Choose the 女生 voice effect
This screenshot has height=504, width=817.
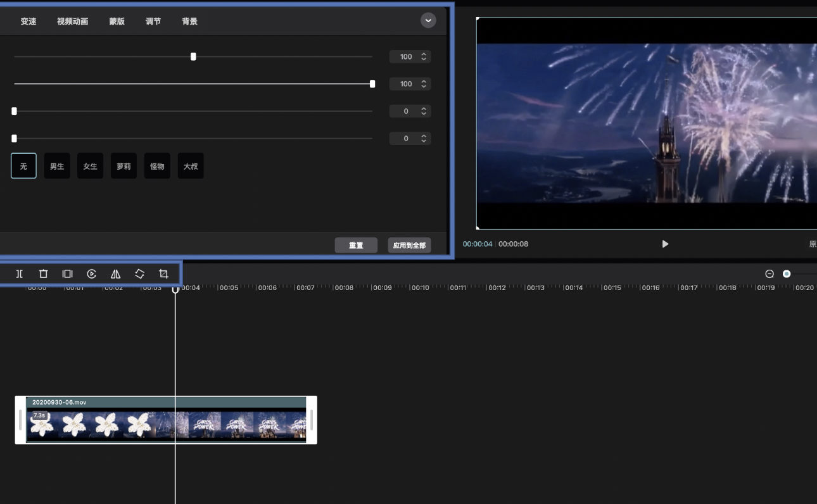click(90, 166)
